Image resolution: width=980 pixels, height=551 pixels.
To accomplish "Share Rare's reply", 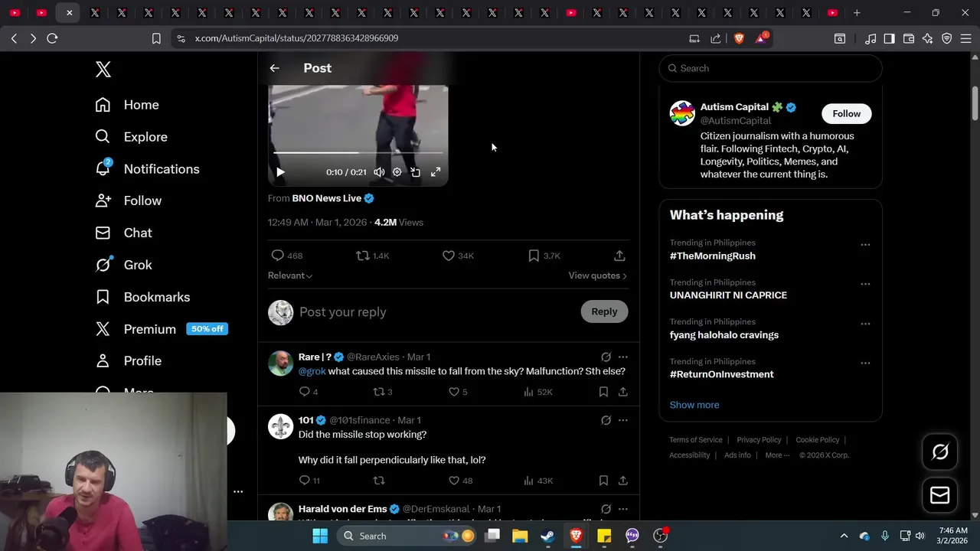I will point(623,392).
